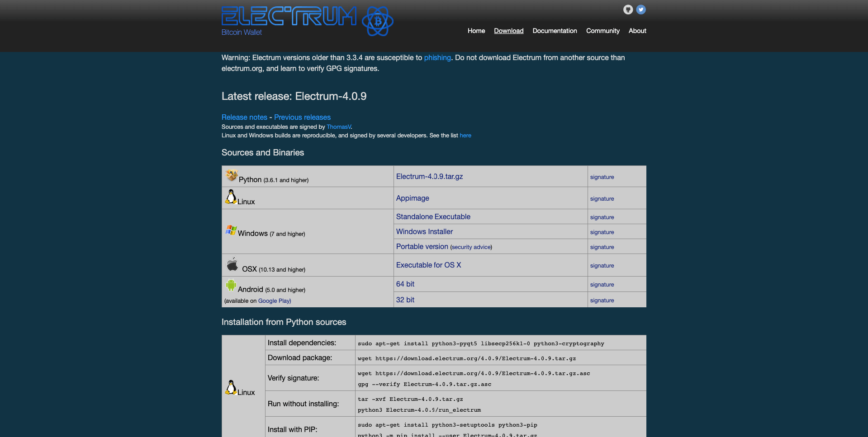Open the About page
Screen dimensions: 868x437
click(x=637, y=31)
